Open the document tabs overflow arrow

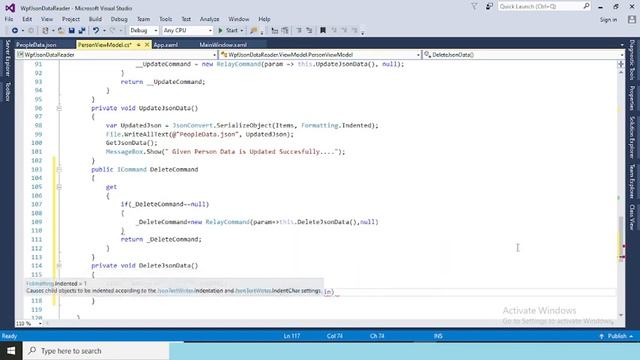[622, 44]
